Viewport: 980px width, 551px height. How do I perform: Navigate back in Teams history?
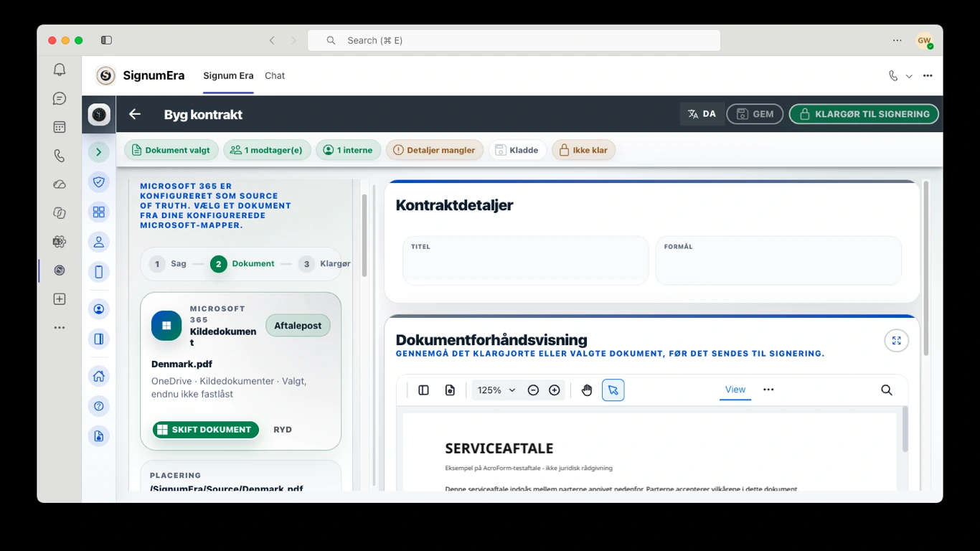[272, 40]
